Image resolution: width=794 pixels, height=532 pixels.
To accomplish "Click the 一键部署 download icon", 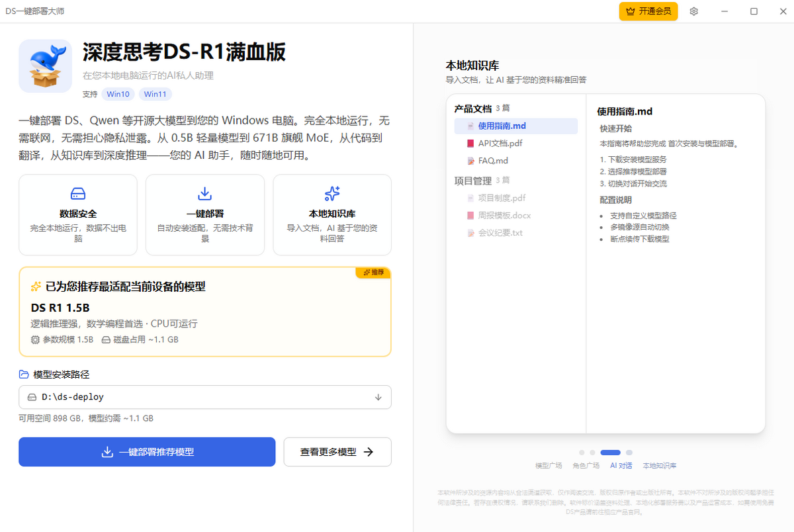I will pyautogui.click(x=205, y=194).
